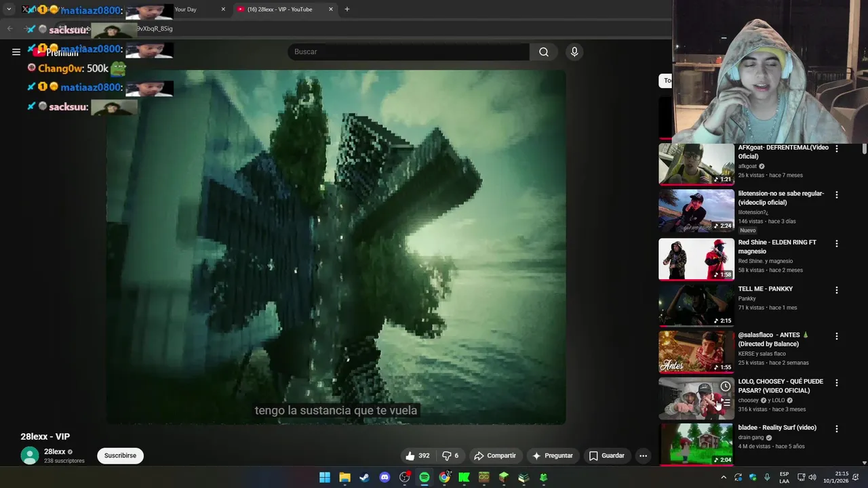Open options menu for Red Shine ELDEN RING
The image size is (868, 488).
tap(836, 243)
